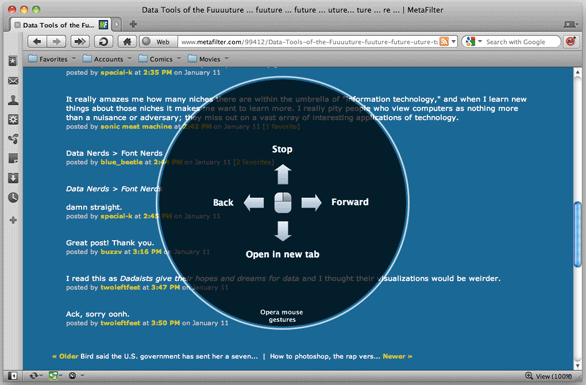Click the red icon beside search field
The height and width of the screenshot is (385, 586).
[570, 41]
